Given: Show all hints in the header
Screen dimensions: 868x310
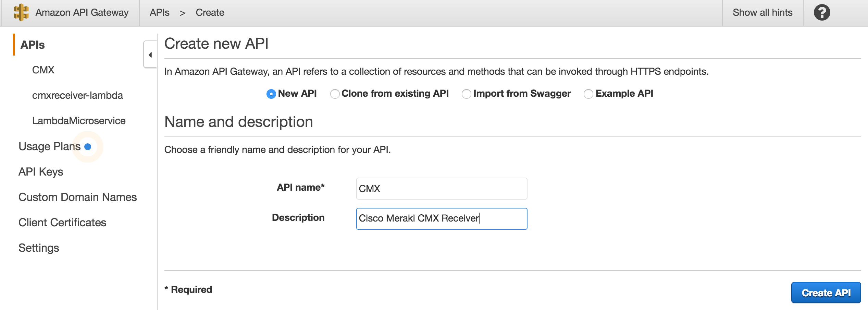Looking at the screenshot, I should point(762,13).
